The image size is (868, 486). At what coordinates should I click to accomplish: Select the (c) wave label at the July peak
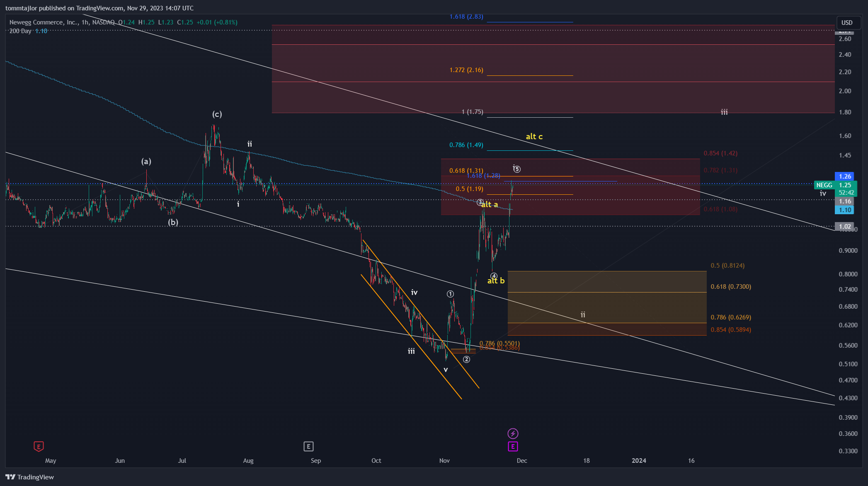(x=217, y=114)
